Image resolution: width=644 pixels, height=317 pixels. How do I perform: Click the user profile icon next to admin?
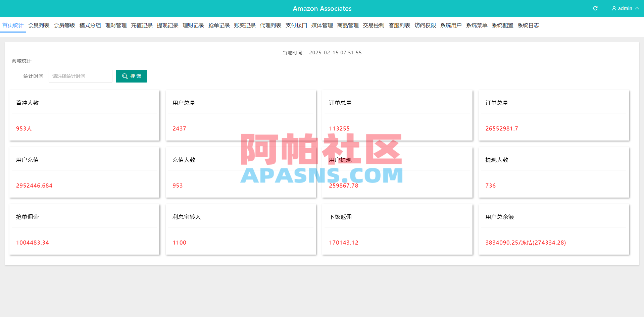click(x=613, y=8)
